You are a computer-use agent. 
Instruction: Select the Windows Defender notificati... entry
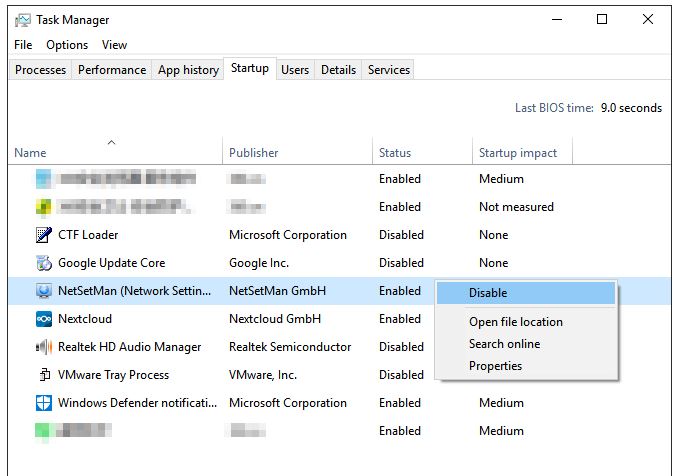(x=137, y=403)
